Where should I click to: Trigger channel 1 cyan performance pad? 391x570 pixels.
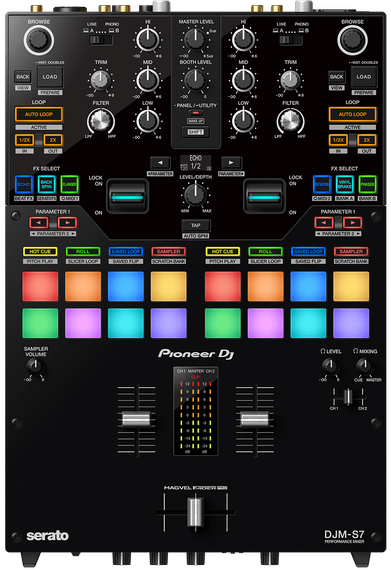(x=126, y=323)
